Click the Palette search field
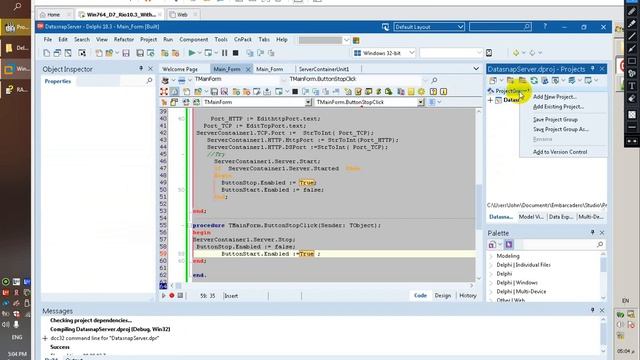 (563, 244)
